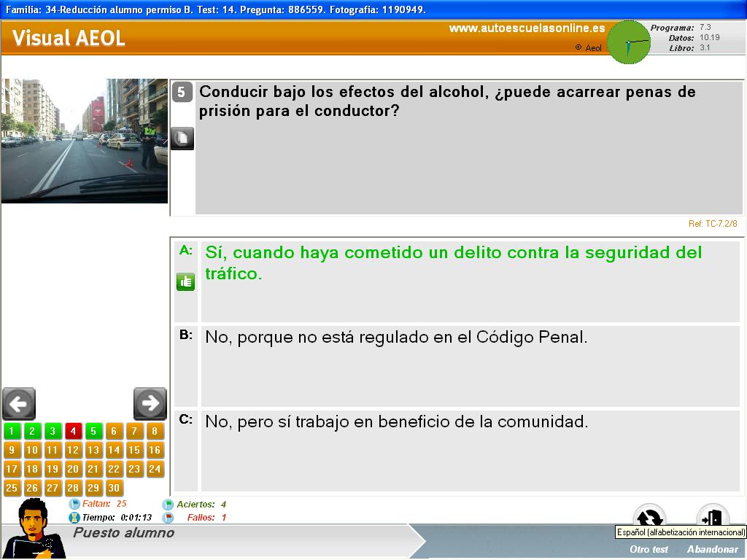Click the Fallos red flag icon
This screenshot has width=747, height=560.
pos(169,517)
